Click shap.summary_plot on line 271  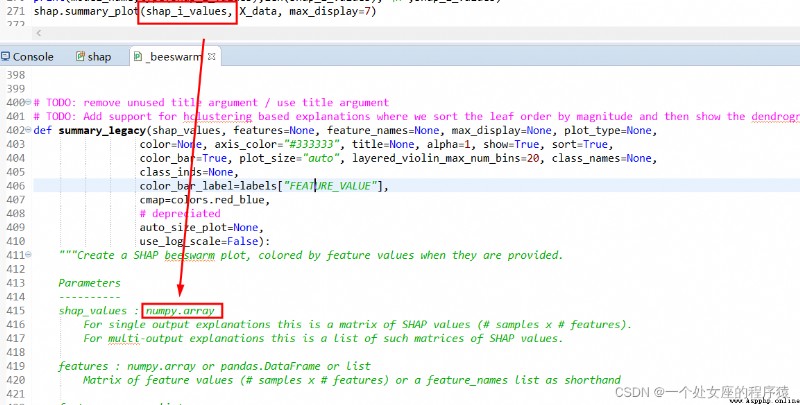click(86, 11)
